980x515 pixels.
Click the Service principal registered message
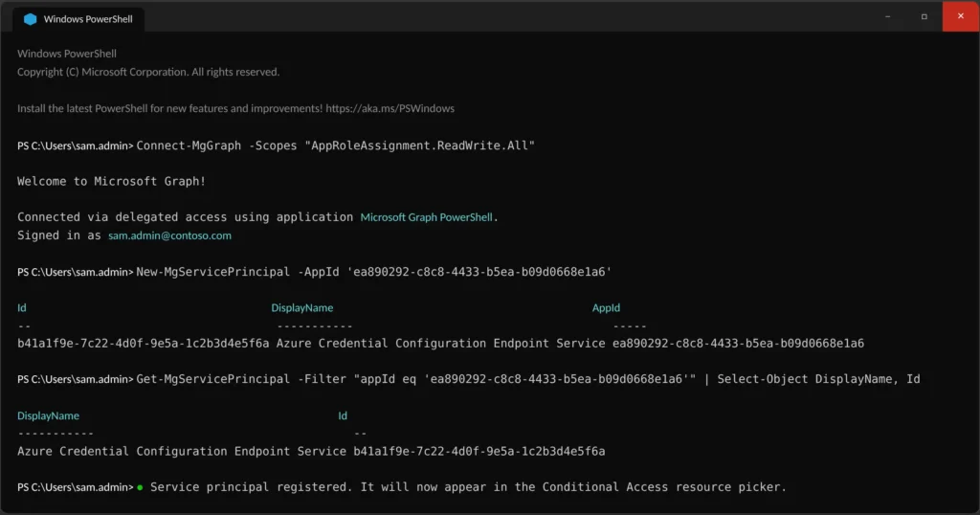468,487
